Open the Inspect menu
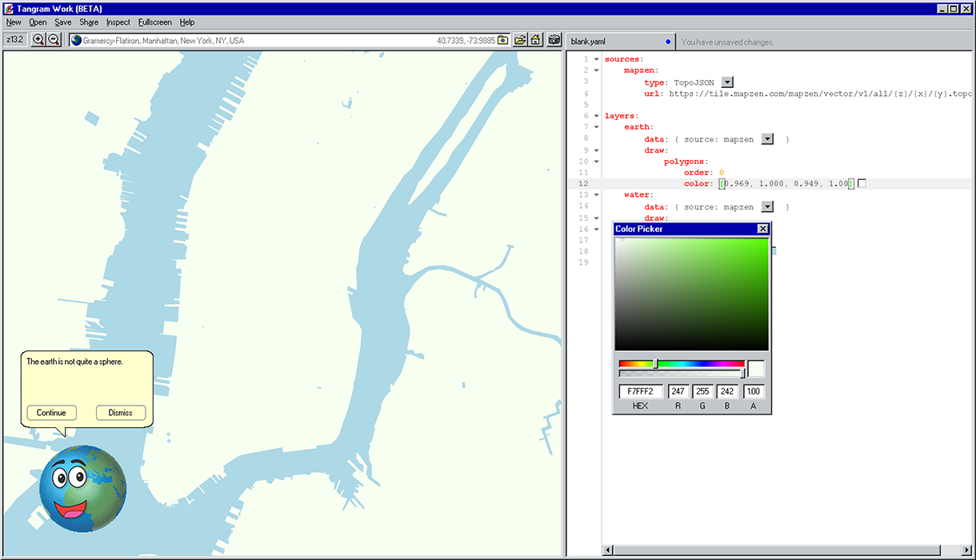The width and height of the screenshot is (976, 560). [118, 22]
